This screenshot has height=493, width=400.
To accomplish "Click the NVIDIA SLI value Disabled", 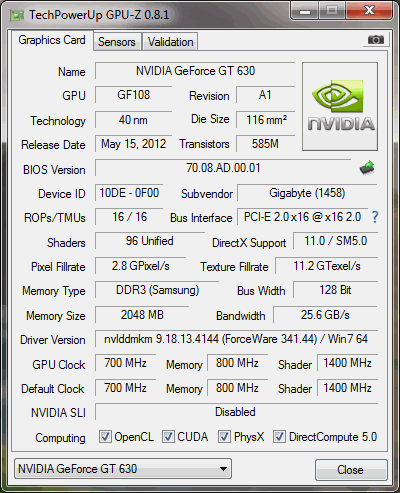I will (236, 412).
